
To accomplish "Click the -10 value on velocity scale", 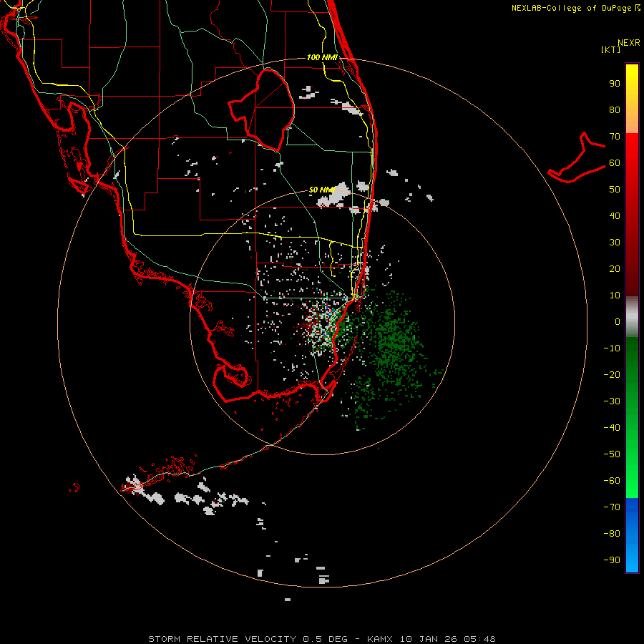I will pyautogui.click(x=612, y=348).
